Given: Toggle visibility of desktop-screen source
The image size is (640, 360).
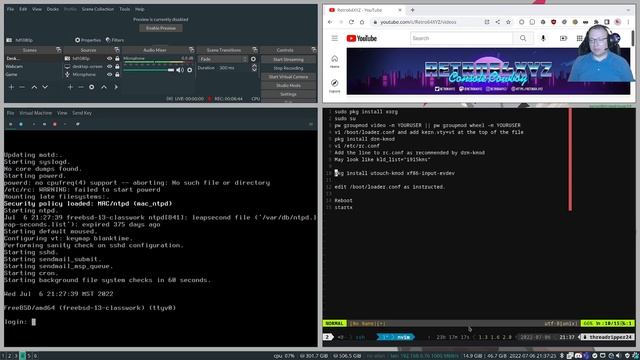Looking at the screenshot, I should 109,67.
